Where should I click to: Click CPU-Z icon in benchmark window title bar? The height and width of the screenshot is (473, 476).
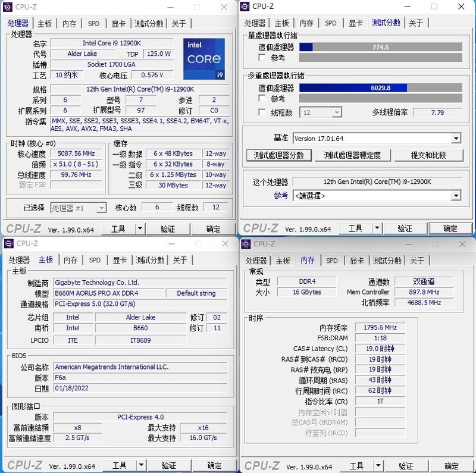[244, 7]
